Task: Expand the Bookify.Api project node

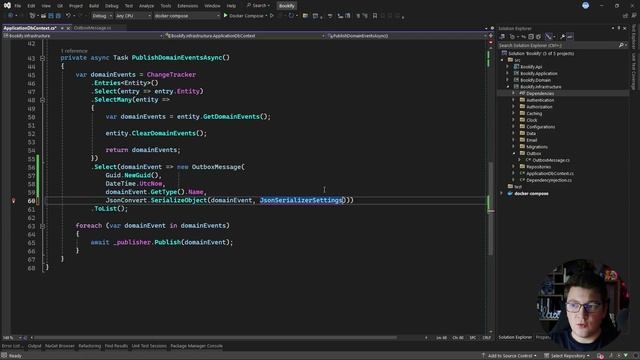Action: pyautogui.click(x=508, y=67)
